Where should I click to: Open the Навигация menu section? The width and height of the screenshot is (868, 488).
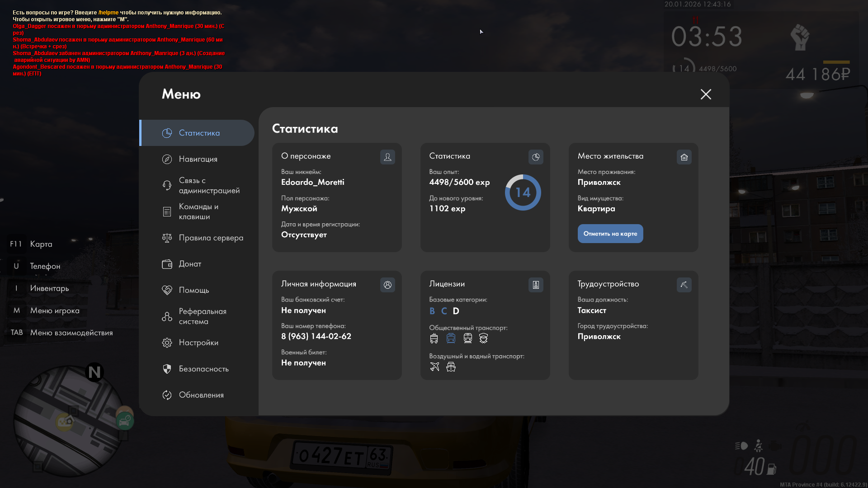pyautogui.click(x=198, y=159)
